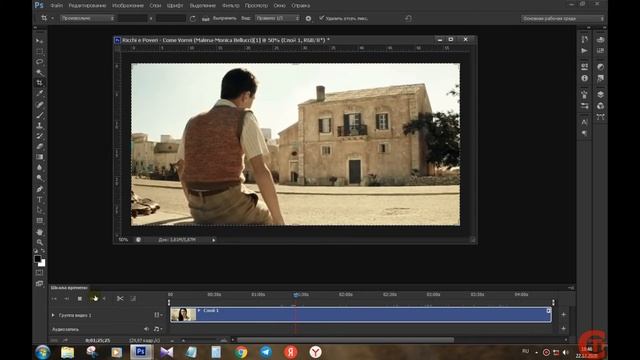Click the timeline playhead marker
Screen dimensions: 640x360
tap(296, 295)
